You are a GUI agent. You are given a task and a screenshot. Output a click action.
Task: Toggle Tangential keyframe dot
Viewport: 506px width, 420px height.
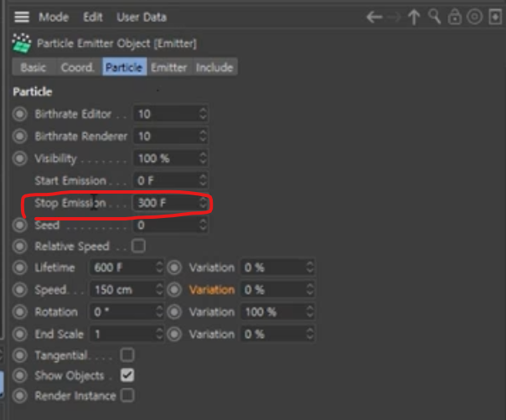coord(20,355)
